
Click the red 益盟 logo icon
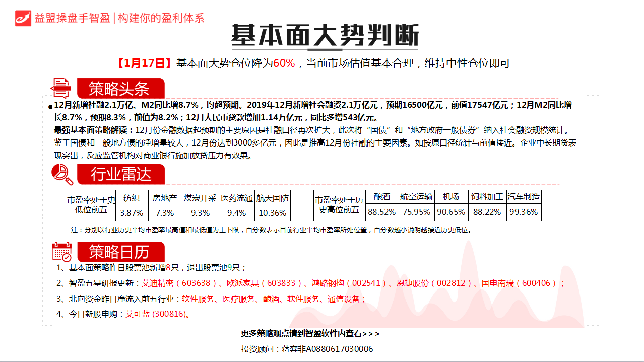point(23,18)
